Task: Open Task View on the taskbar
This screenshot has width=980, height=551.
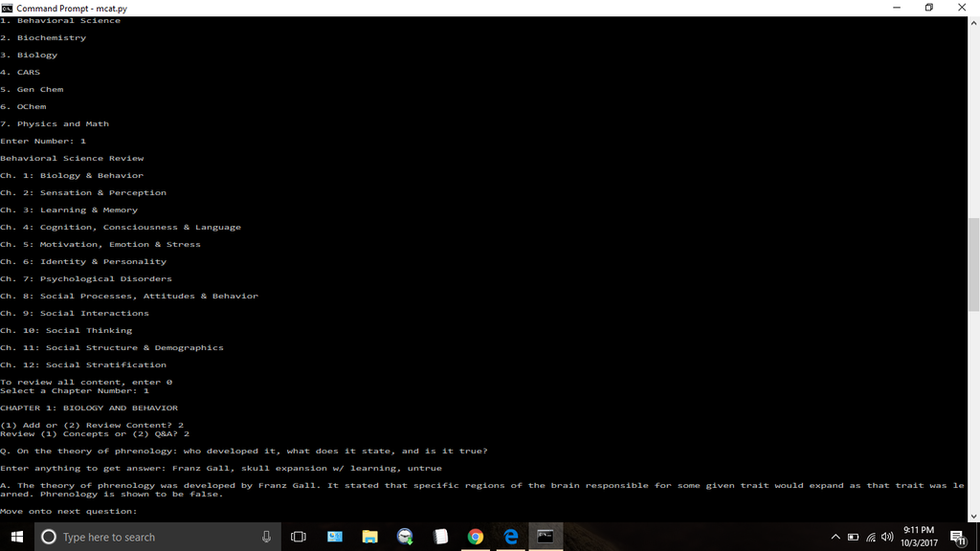Action: tap(299, 537)
